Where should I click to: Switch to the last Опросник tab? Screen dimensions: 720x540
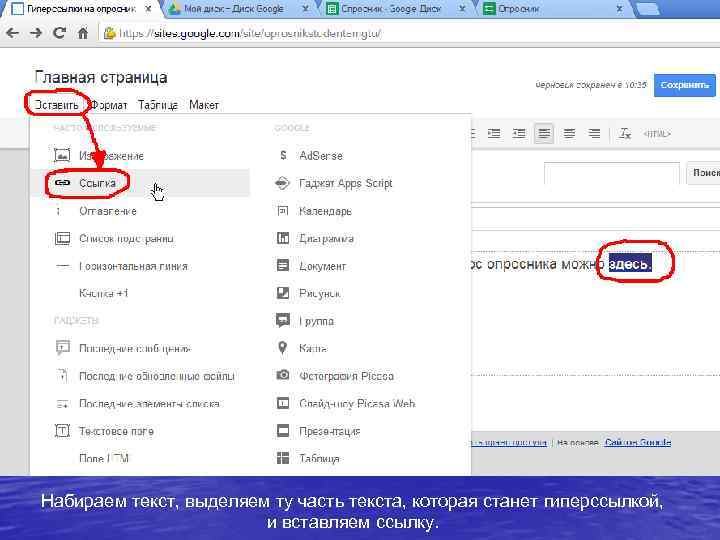click(x=551, y=8)
